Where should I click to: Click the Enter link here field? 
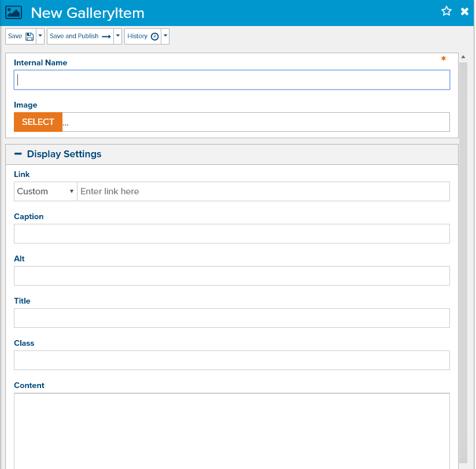coord(264,191)
